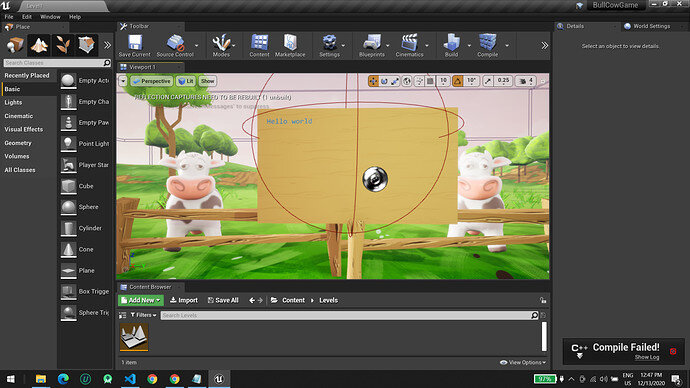Select the level asset thumbnail in Content Browser
This screenshot has height=388, width=690.
click(x=134, y=337)
